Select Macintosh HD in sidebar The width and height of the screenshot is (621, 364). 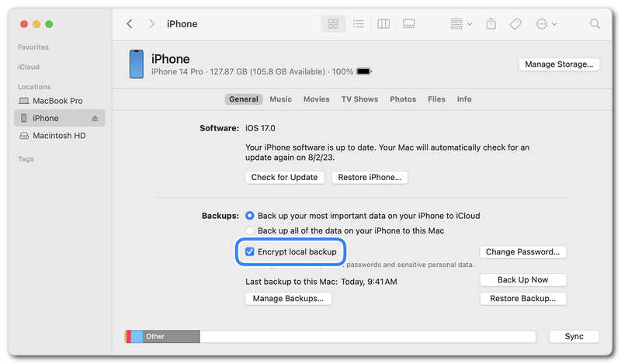point(60,136)
